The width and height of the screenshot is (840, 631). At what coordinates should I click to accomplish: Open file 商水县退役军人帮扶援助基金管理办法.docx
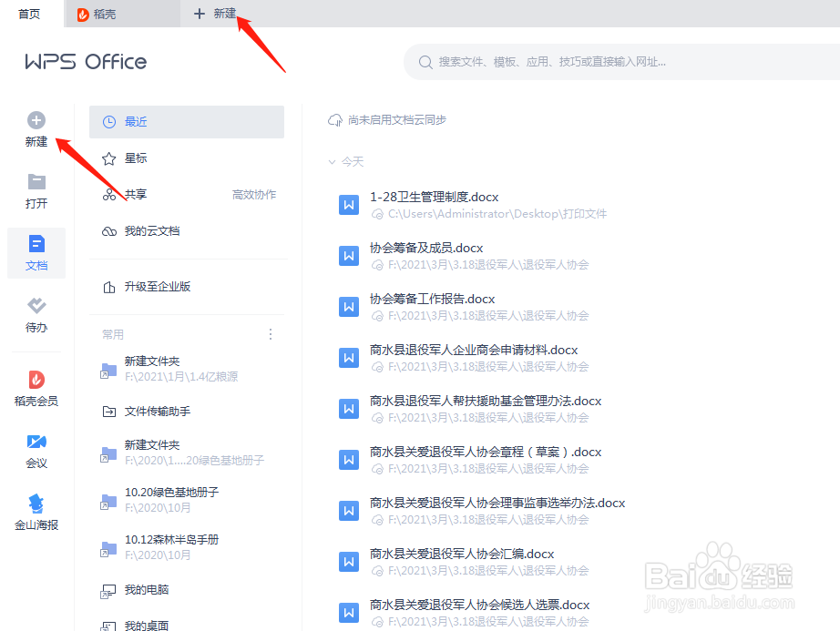(x=486, y=401)
